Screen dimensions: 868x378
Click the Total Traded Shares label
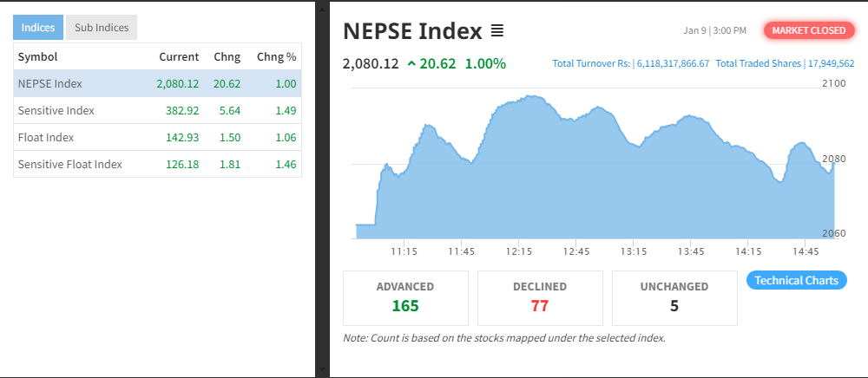tap(759, 63)
